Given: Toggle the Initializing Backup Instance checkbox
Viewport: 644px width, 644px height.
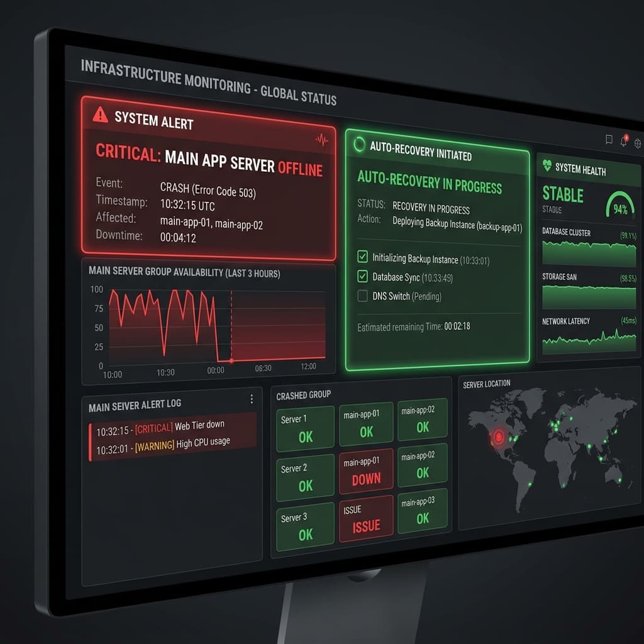Looking at the screenshot, I should (x=362, y=257).
